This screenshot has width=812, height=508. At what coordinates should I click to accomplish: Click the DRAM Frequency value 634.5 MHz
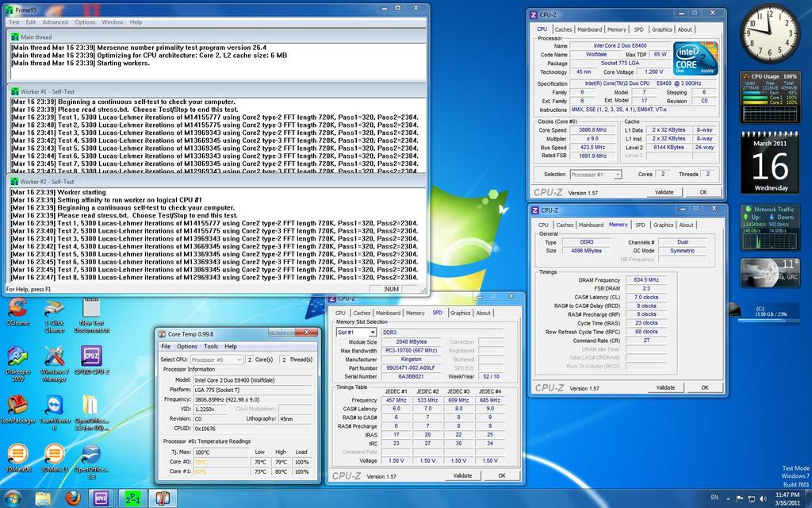coord(647,280)
